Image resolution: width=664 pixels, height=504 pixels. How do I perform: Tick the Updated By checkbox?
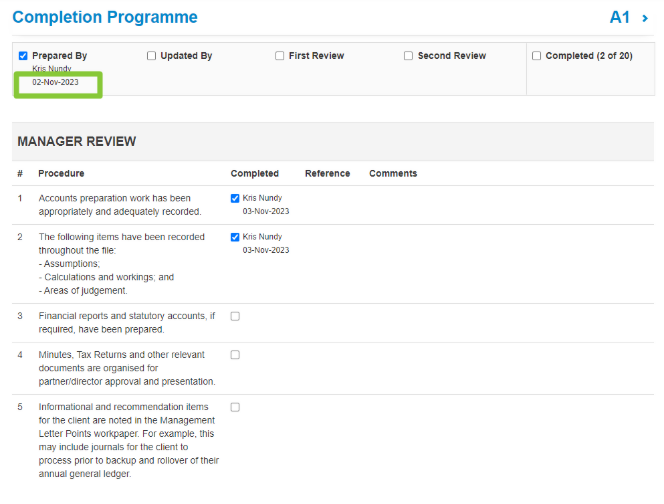pos(152,56)
